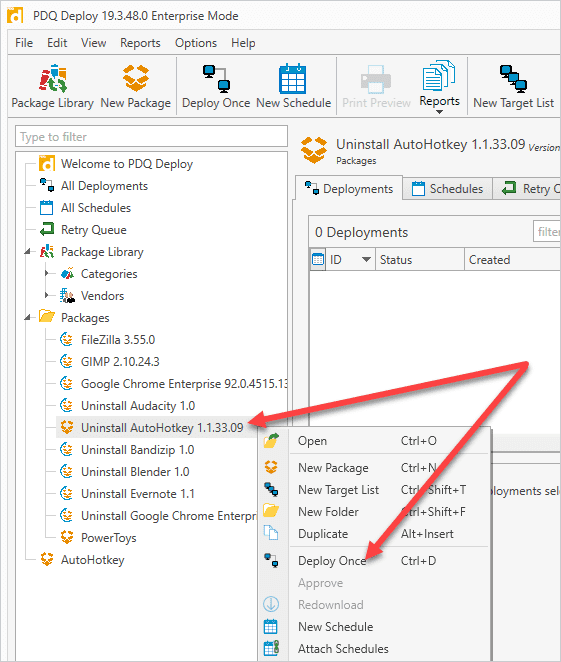
Task: Click the All Schedules calendar icon
Action: pyautogui.click(x=46, y=207)
